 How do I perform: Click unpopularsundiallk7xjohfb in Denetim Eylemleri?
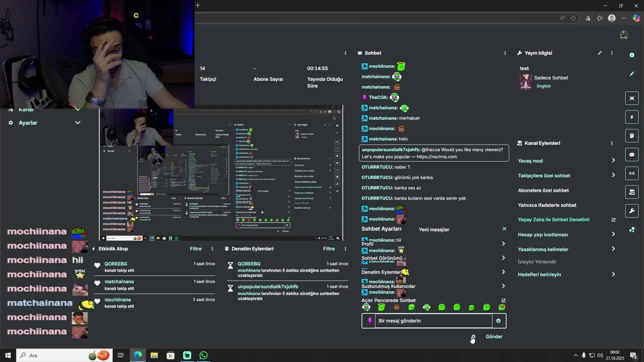click(x=268, y=287)
